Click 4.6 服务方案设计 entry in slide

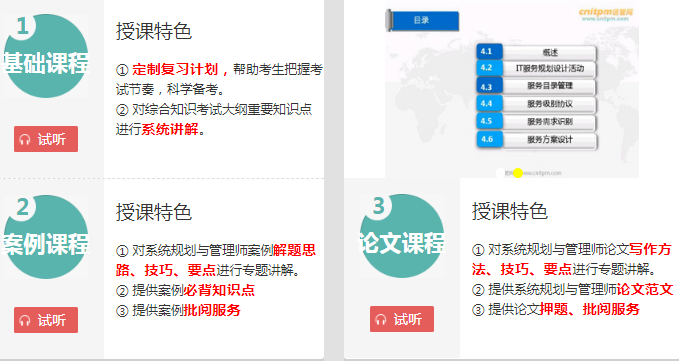click(536, 140)
